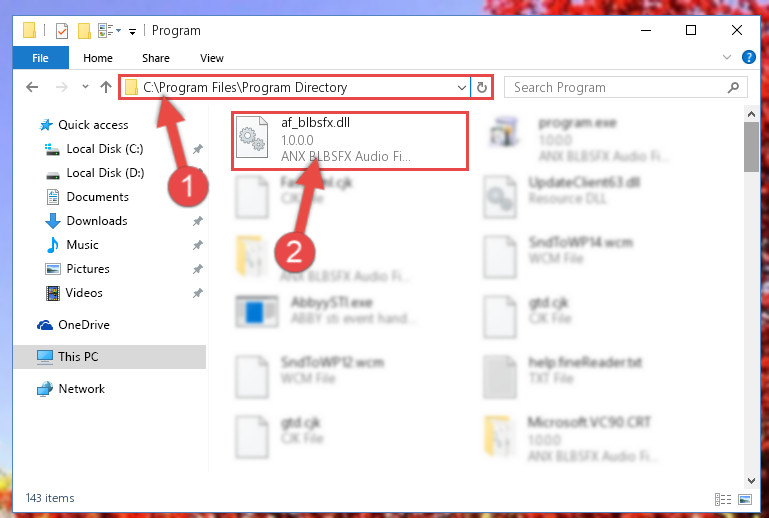769x518 pixels.
Task: Open the Help question mark icon
Action: [748, 57]
